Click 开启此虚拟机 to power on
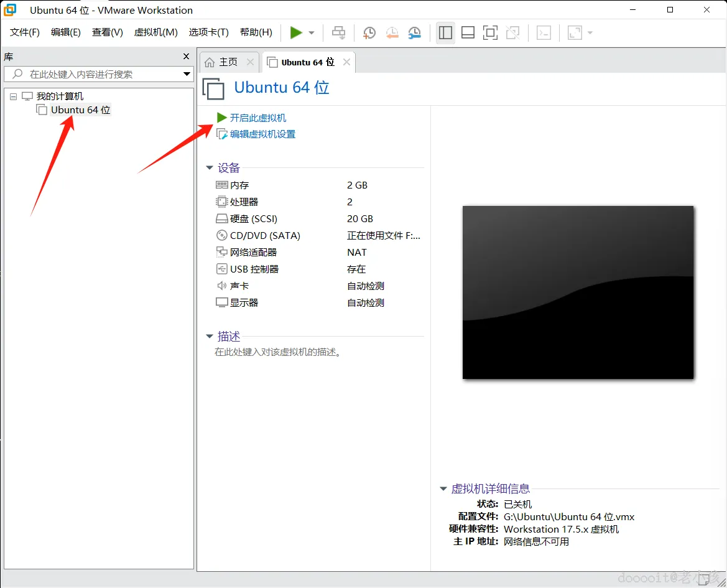Image resolution: width=727 pixels, height=588 pixels. coord(258,118)
